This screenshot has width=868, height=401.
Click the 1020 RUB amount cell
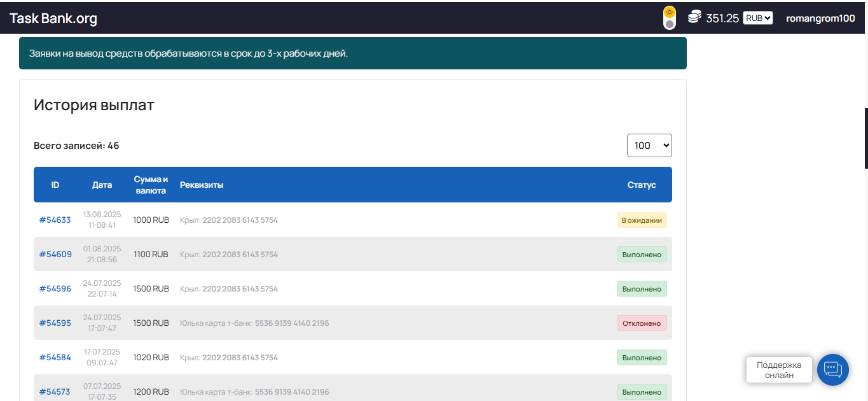tap(151, 358)
